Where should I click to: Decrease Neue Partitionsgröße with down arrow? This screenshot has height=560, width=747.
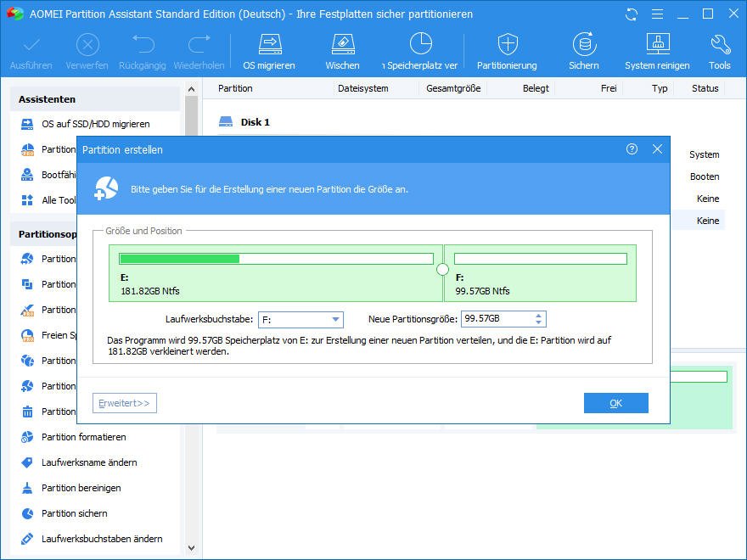pos(538,323)
